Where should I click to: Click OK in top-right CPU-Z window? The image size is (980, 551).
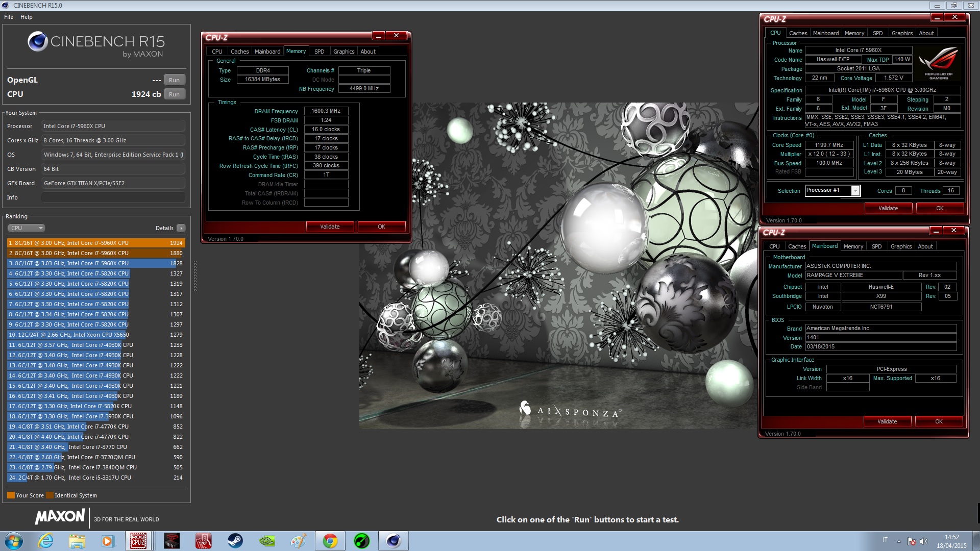[940, 208]
